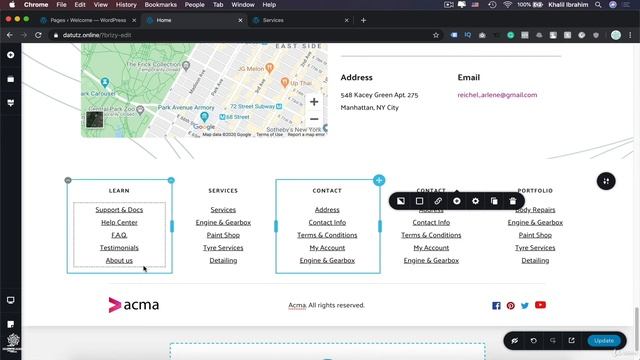This screenshot has height=360, width=640.
Task: Open the Add Elements panel in left sidebar
Action: [11, 55]
